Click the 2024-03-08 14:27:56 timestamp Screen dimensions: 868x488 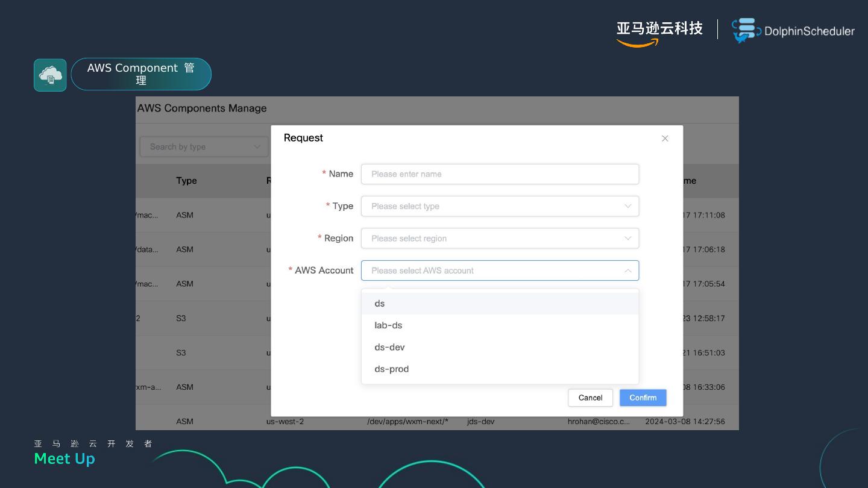[x=685, y=422]
